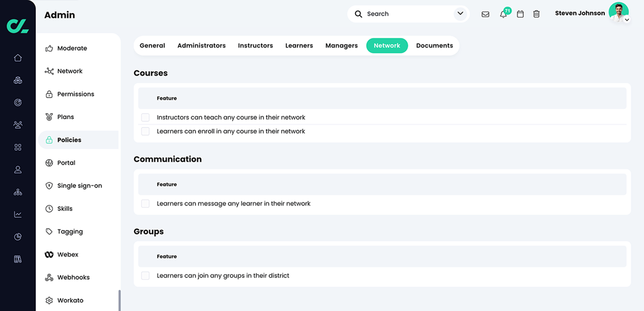Image resolution: width=644 pixels, height=311 pixels.
Task: Click the Admin page title
Action: [x=60, y=15]
